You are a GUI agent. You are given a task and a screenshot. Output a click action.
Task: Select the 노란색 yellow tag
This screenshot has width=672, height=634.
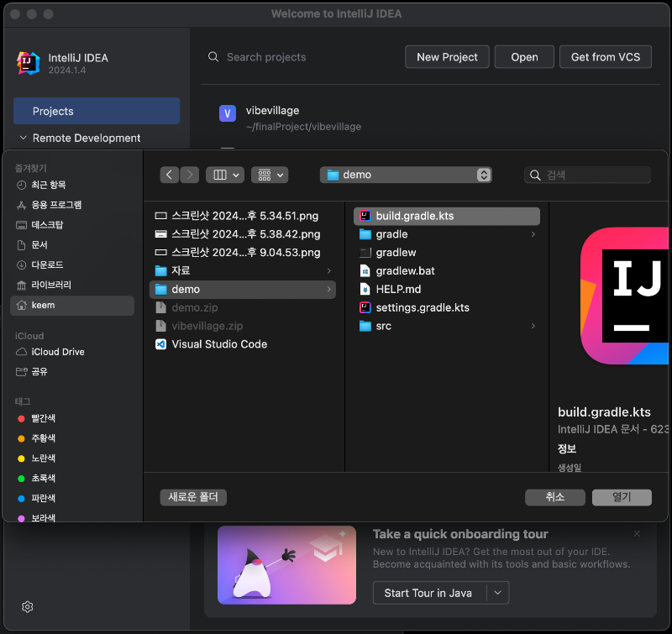[72, 458]
